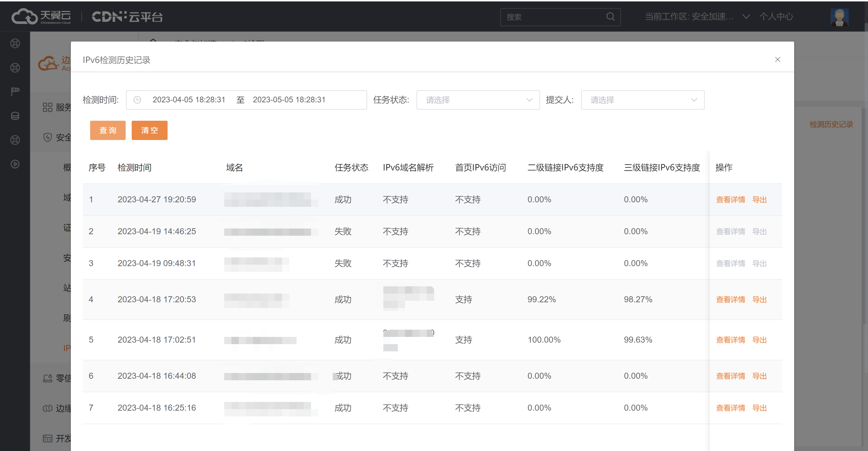Open the 提交人 dropdown

pos(642,100)
